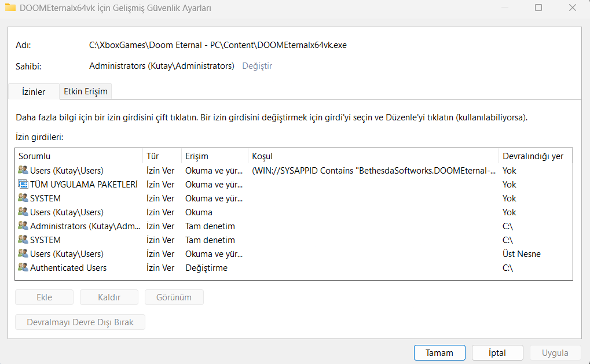The width and height of the screenshot is (590, 364).
Task: Select the SYSTEM name in the Tam denetim row
Action: 45,240
